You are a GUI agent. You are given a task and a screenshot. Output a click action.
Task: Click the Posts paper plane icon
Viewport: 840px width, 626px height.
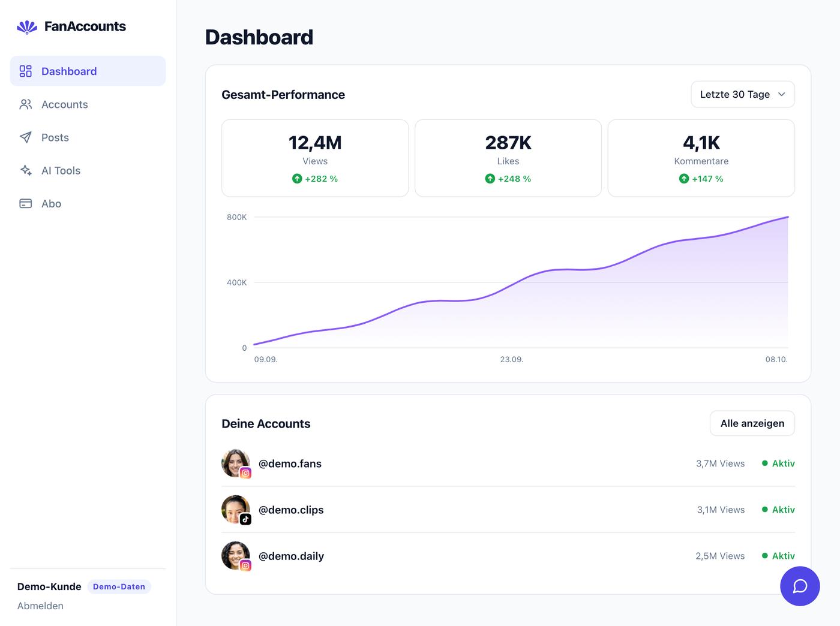point(26,137)
